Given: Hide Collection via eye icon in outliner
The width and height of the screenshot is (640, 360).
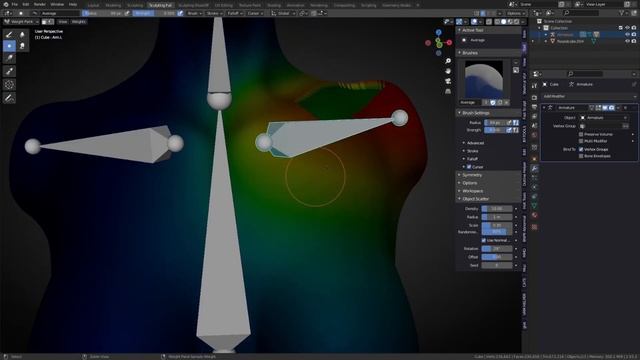Looking at the screenshot, I should coord(627,28).
